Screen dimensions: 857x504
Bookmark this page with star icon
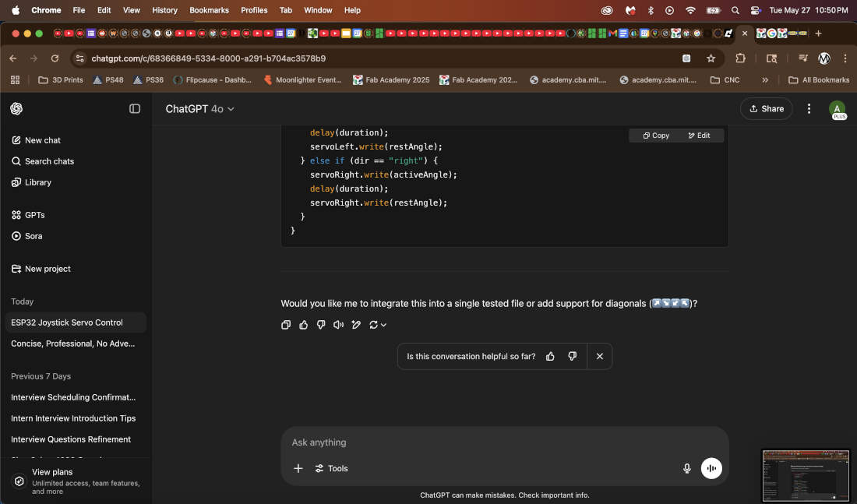tap(711, 58)
